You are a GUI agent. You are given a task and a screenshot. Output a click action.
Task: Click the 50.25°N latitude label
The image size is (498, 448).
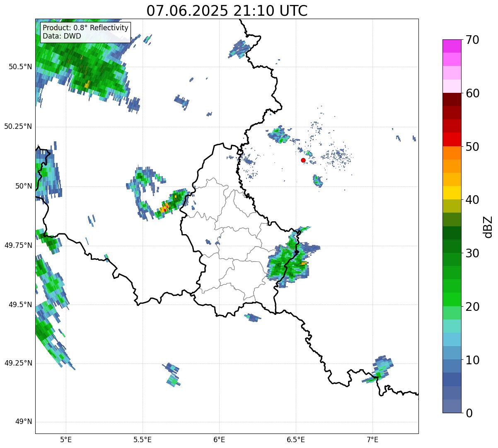[18, 126]
